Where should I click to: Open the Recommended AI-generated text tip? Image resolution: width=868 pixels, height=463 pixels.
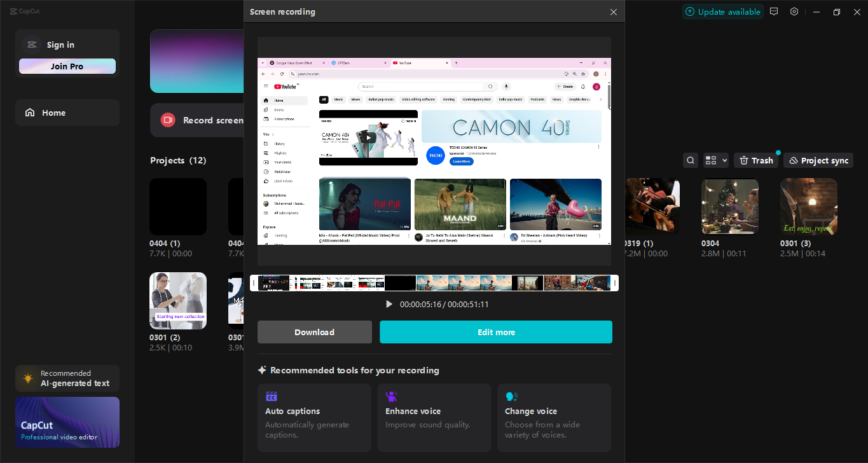[67, 378]
